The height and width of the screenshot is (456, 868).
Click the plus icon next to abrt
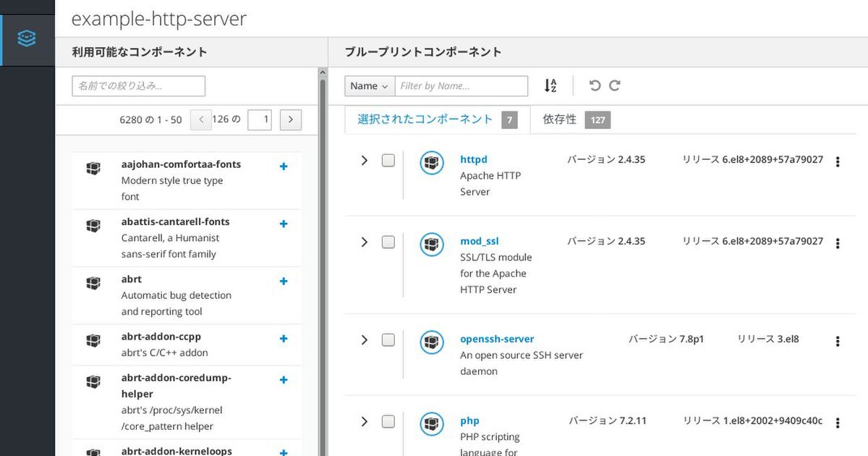[x=284, y=281]
